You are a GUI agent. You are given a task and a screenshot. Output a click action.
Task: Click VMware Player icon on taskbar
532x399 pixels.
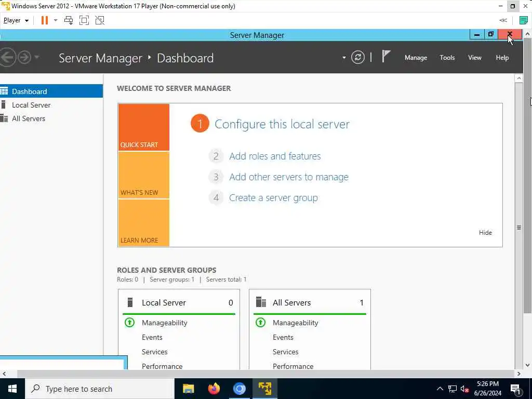click(264, 389)
